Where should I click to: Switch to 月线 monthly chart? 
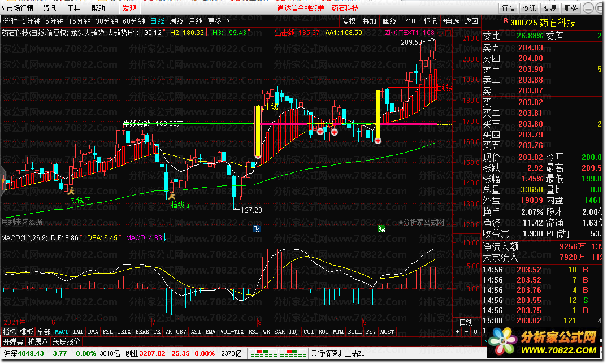point(196,21)
